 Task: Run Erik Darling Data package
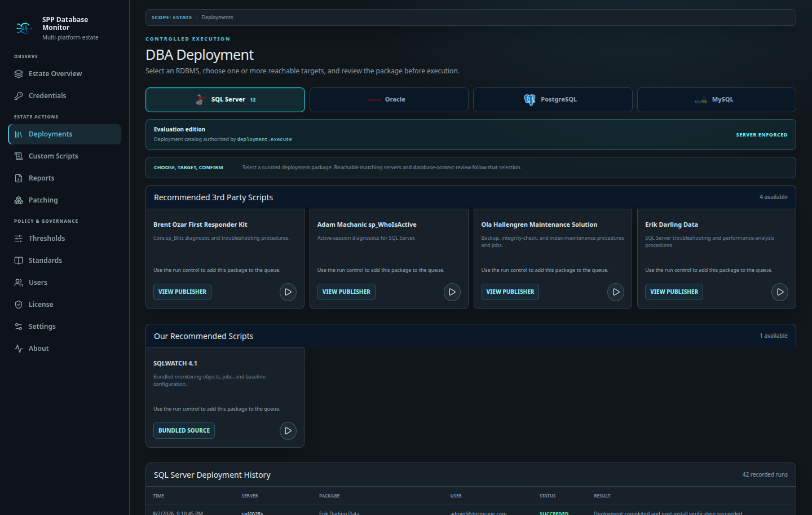coord(780,292)
